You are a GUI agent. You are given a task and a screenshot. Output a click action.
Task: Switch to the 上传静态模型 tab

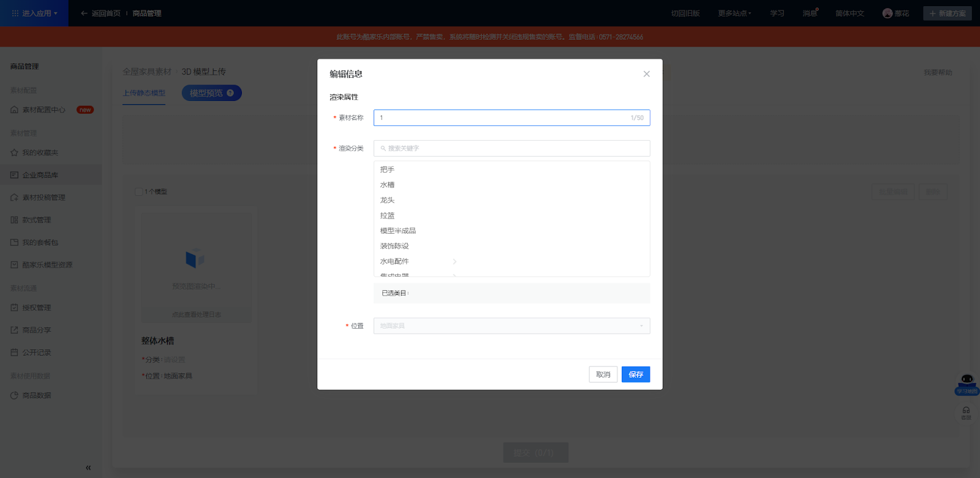tap(144, 93)
